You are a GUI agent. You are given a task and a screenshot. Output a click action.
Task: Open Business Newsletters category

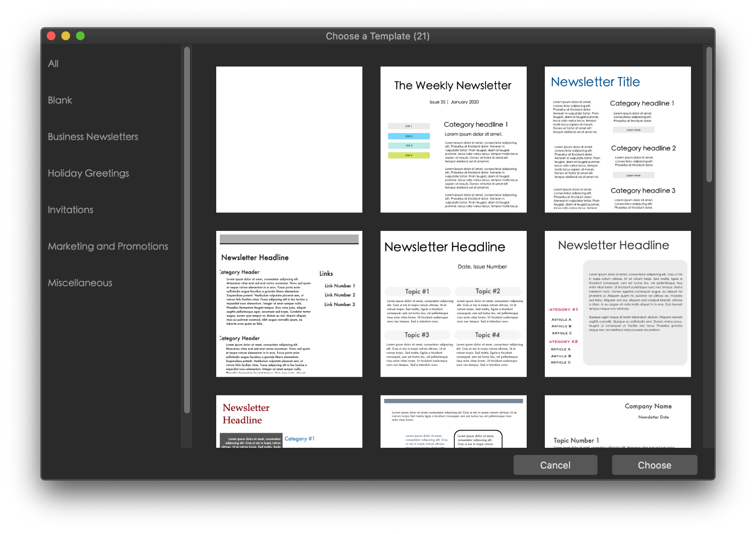[x=93, y=137]
